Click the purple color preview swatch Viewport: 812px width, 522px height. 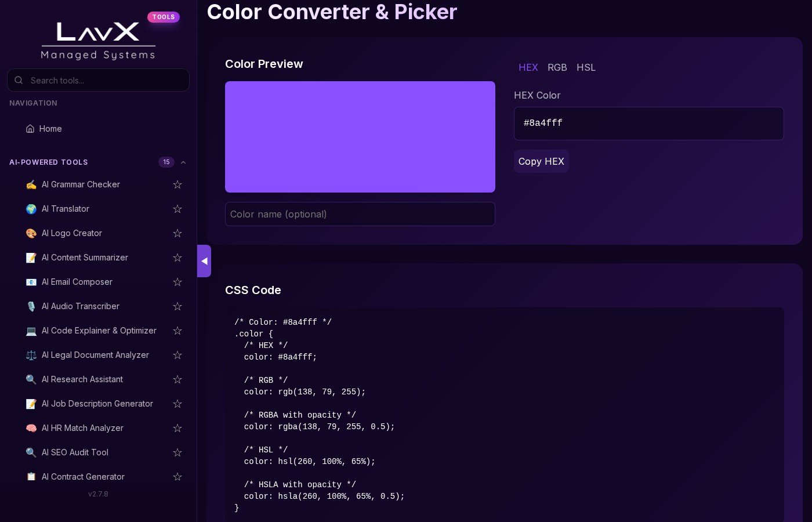point(360,137)
